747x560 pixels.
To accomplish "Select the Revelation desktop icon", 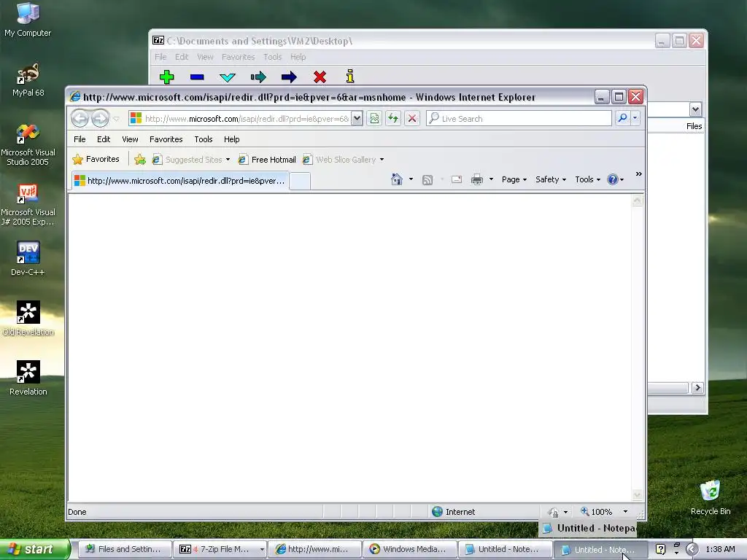I will click(28, 378).
